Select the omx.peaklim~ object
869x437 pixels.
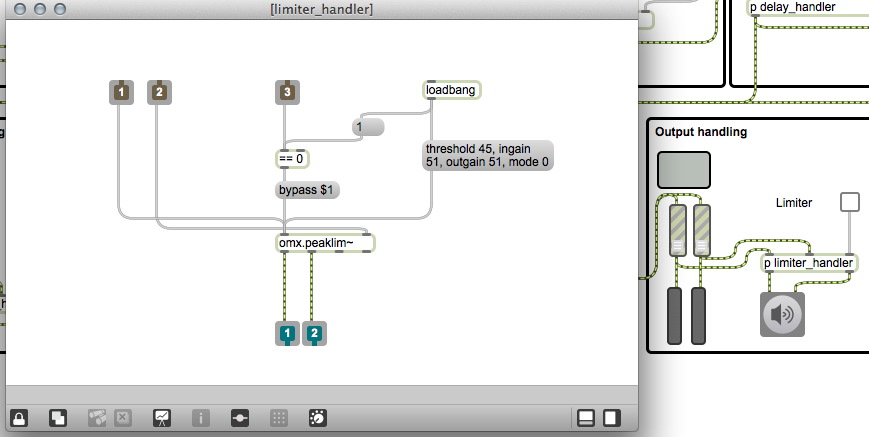coord(325,243)
